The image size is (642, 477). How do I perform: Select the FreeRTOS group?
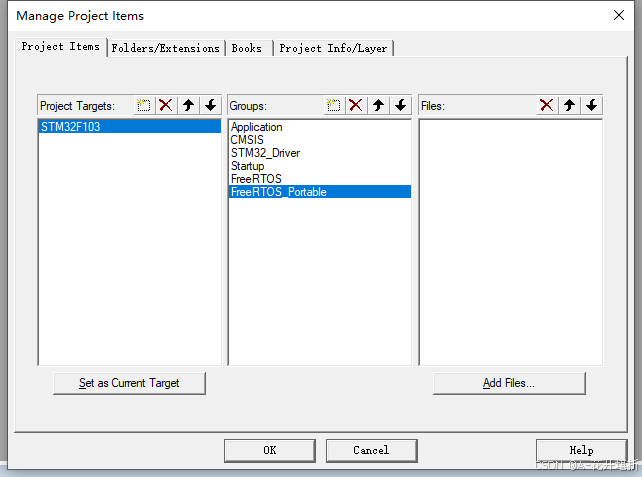[320, 179]
